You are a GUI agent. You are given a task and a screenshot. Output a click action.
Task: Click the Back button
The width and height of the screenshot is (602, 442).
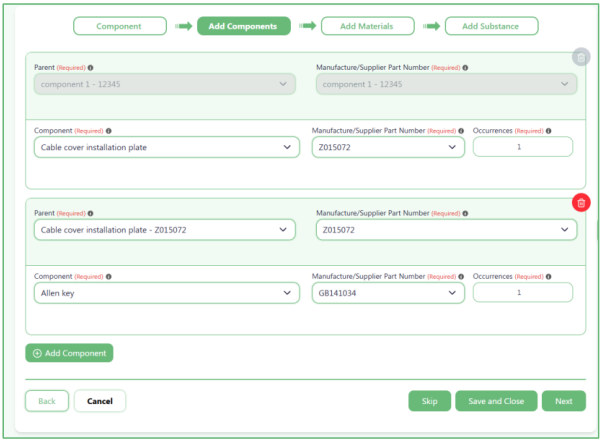47,401
